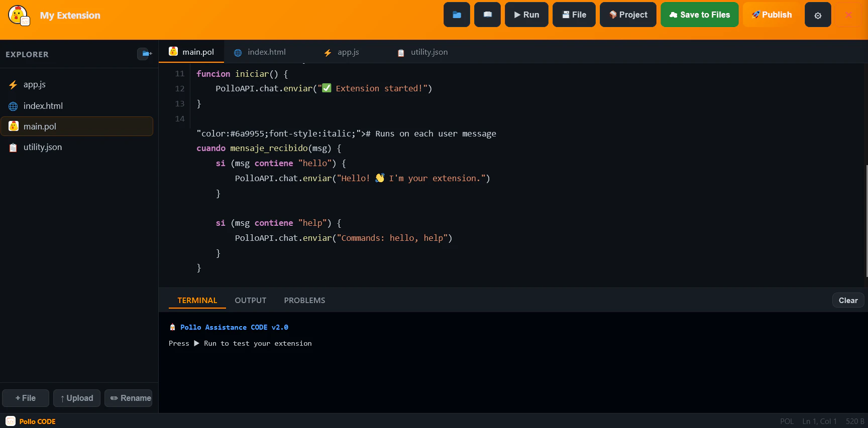This screenshot has height=428, width=868.
Task: Click Save to Files button
Action: click(700, 15)
